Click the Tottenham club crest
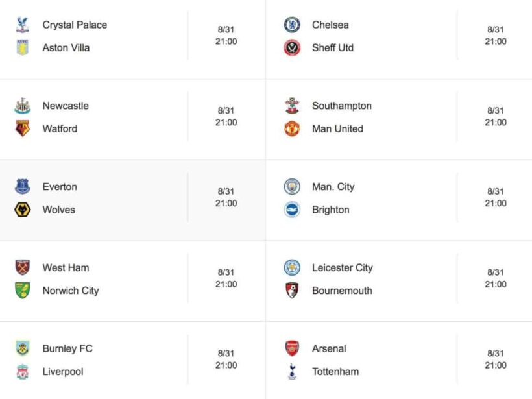The image size is (532, 399). [x=292, y=372]
